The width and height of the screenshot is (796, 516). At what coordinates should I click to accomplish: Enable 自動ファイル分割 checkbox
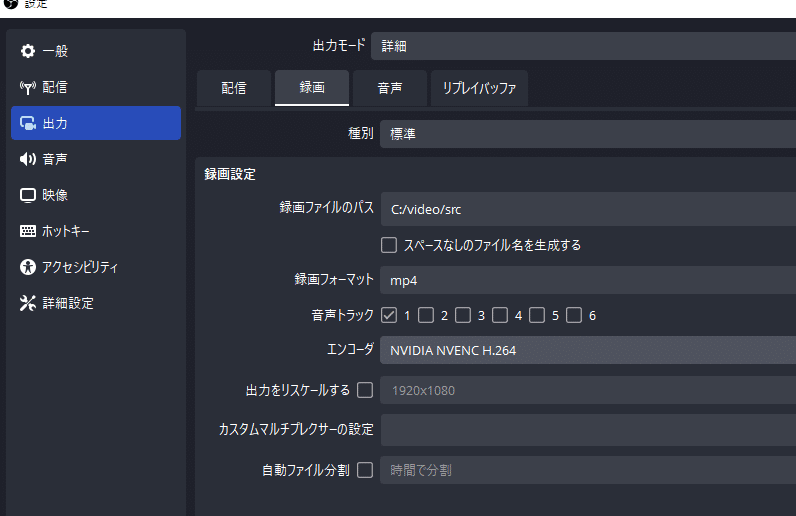coord(365,470)
